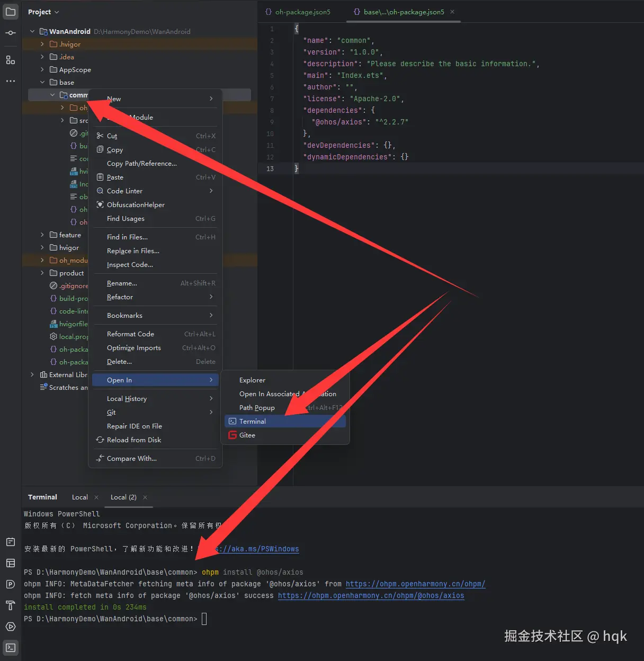Open the Refactor submenu
644x661 pixels.
coord(155,297)
